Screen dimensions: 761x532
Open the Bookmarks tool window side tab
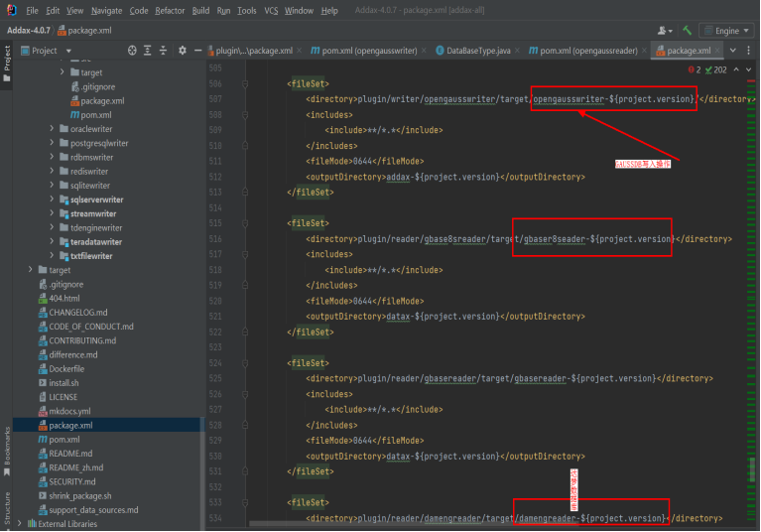pos(7,452)
